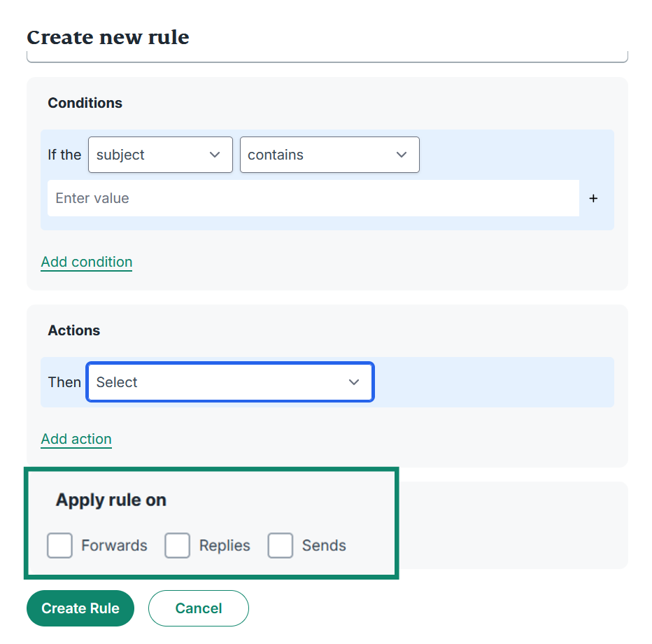Click the chevron arrow in subject dropdown

click(215, 155)
